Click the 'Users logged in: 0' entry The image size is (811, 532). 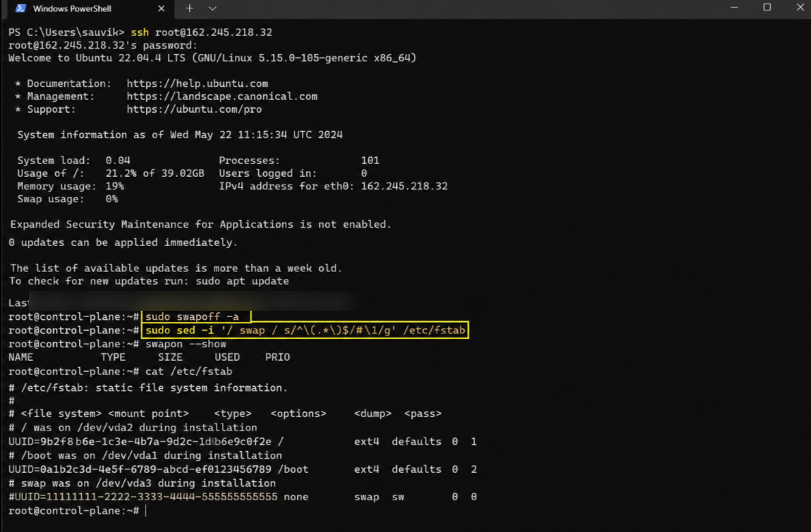(x=293, y=173)
